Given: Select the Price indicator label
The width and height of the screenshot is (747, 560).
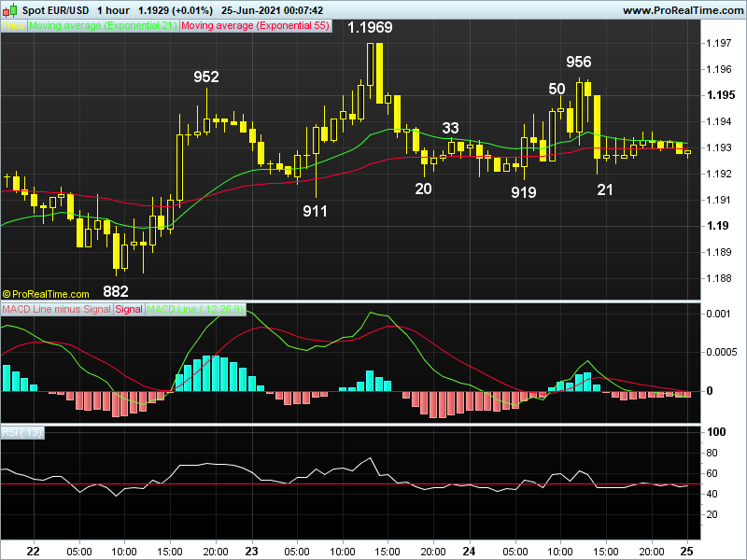Looking at the screenshot, I should pyautogui.click(x=14, y=26).
